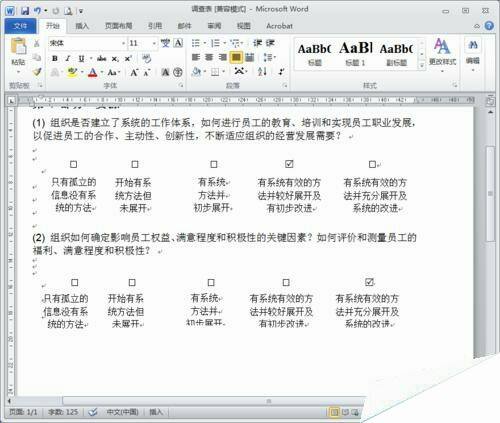
Task: Align text right
Action: tap(222, 57)
